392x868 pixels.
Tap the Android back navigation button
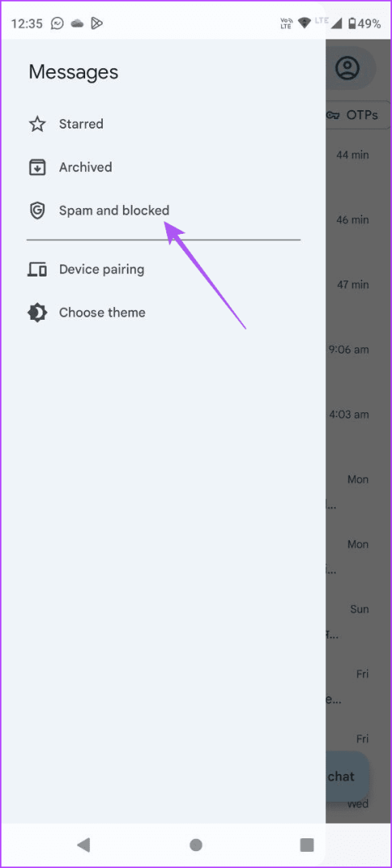point(84,844)
